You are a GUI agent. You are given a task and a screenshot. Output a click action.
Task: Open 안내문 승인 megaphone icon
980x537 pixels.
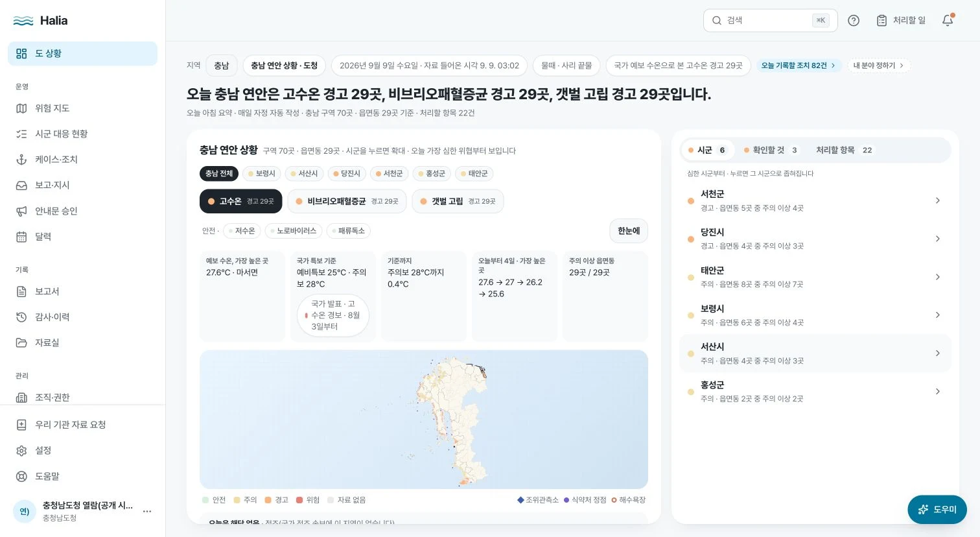pos(21,211)
